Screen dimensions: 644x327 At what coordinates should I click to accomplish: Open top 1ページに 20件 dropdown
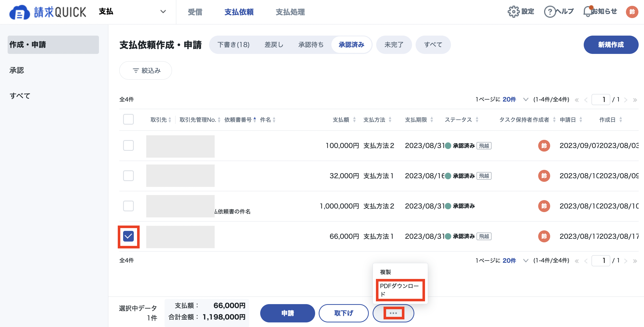(x=525, y=99)
